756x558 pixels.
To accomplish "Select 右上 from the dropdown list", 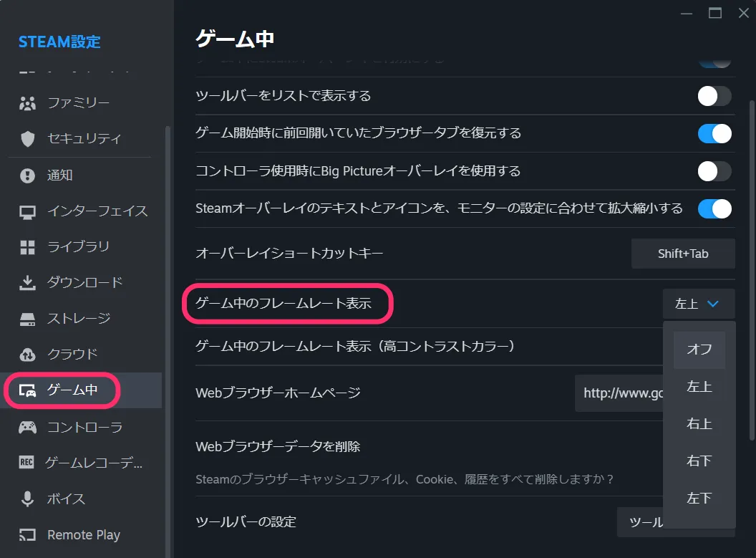I will (x=698, y=423).
